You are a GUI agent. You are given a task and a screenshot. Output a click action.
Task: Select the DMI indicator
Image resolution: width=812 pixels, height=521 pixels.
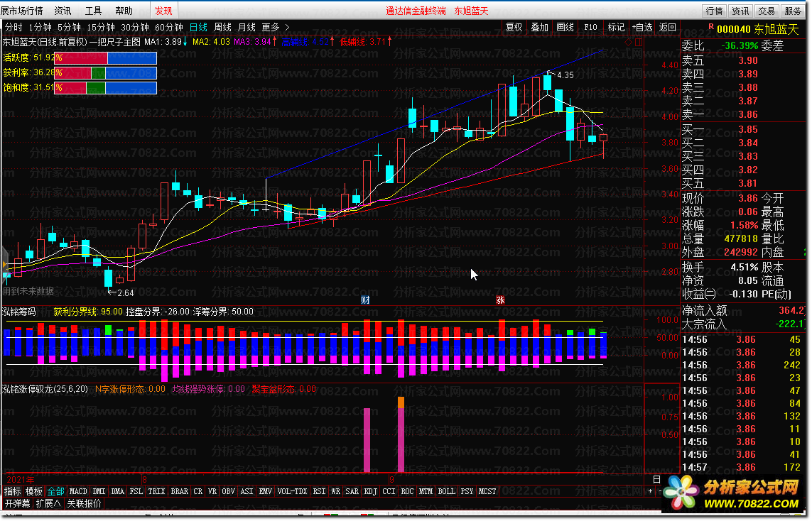coord(99,491)
